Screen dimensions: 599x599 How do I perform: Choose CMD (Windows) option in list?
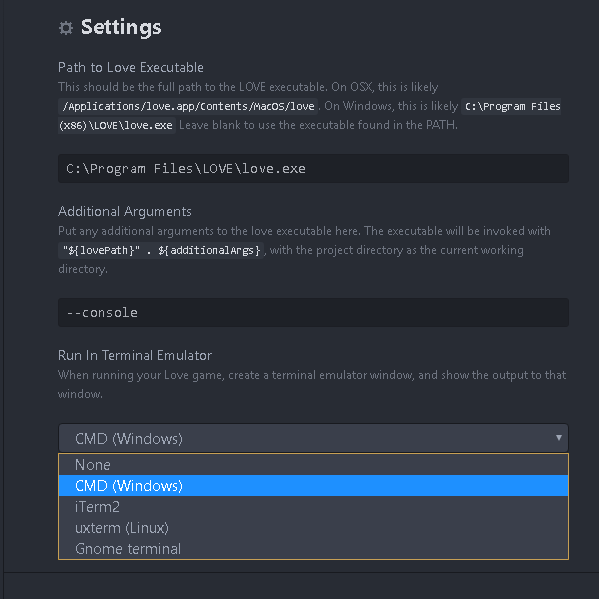click(313, 486)
